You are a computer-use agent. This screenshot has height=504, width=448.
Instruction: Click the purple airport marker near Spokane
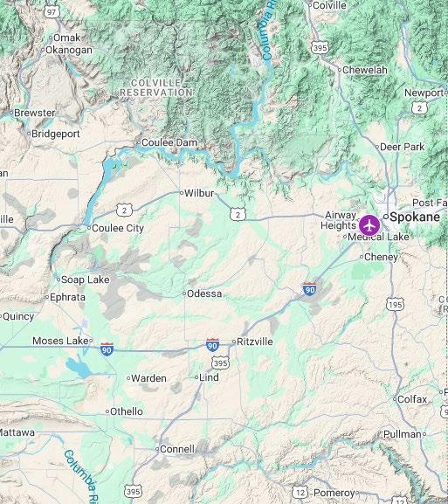369,225
